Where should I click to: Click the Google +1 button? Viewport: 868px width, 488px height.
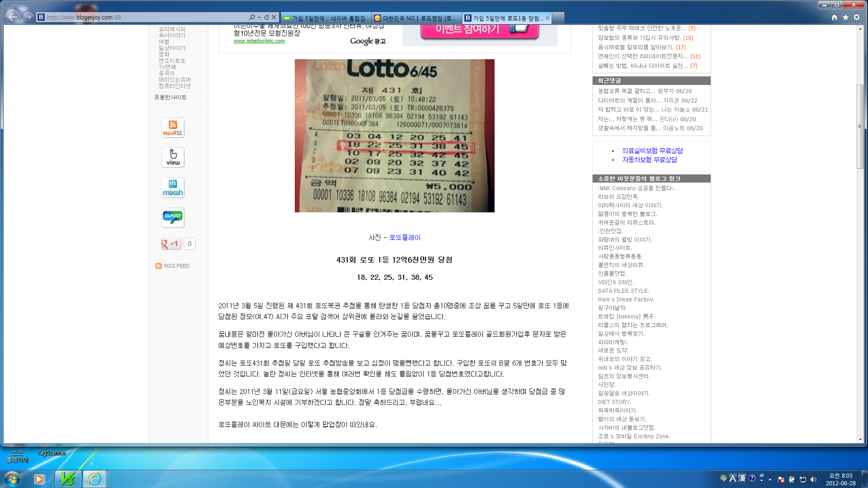171,244
